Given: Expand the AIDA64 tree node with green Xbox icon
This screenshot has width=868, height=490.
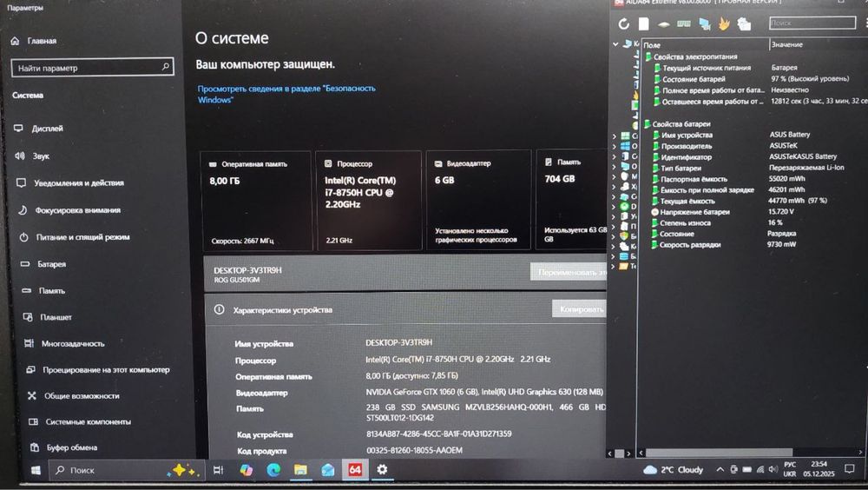Looking at the screenshot, I should click(x=614, y=206).
